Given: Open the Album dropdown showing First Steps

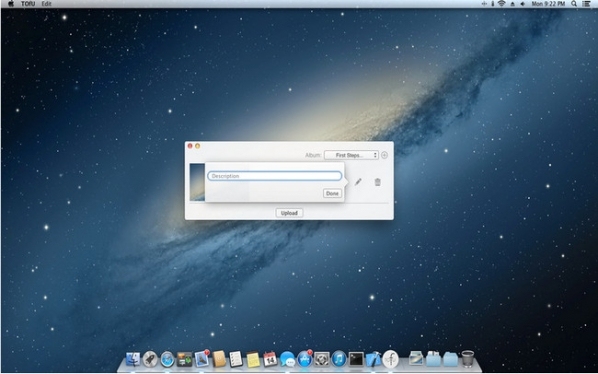Looking at the screenshot, I should pyautogui.click(x=351, y=155).
